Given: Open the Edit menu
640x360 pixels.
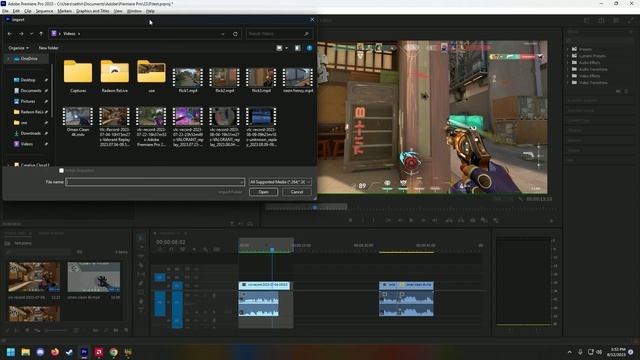Looking at the screenshot, I should coord(16,11).
